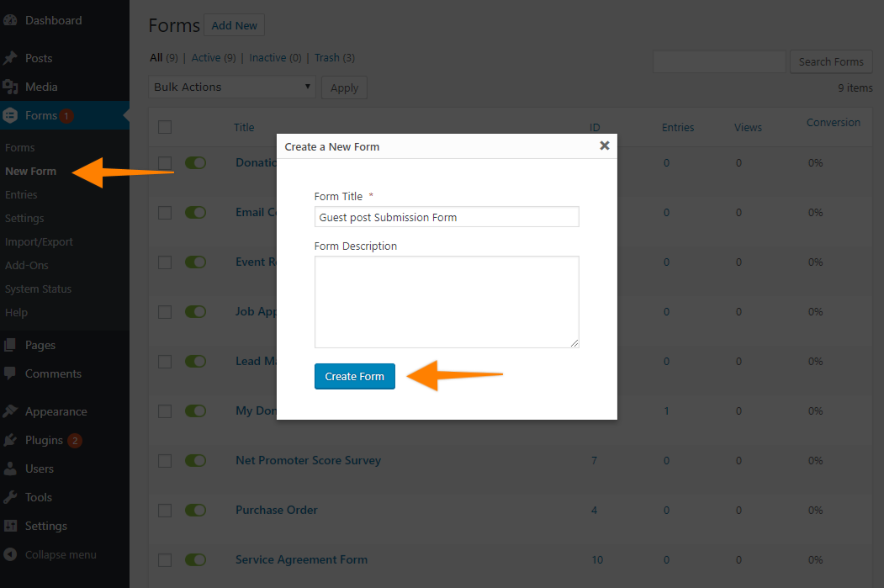Open the Service Agreement Form link
Image resolution: width=884 pixels, height=588 pixels.
[x=302, y=559]
